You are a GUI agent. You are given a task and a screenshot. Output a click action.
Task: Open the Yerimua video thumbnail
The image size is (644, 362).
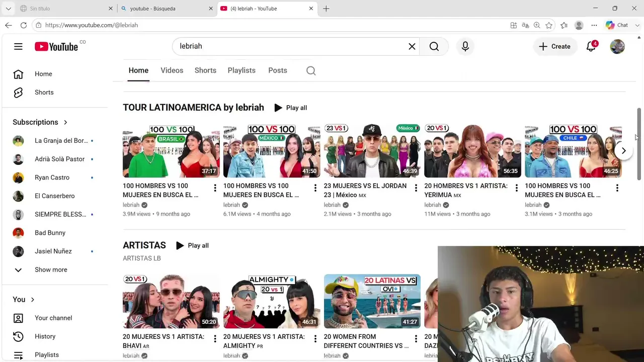pyautogui.click(x=472, y=151)
